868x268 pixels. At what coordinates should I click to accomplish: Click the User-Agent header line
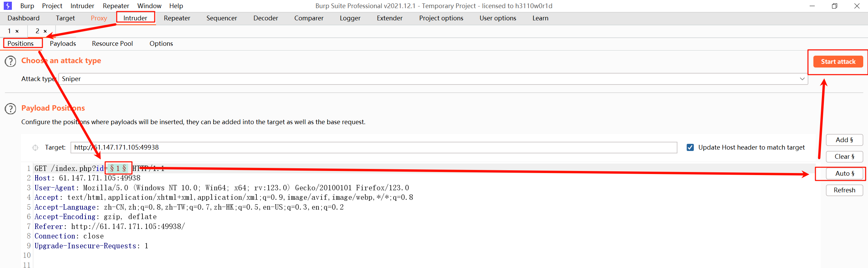(x=222, y=188)
